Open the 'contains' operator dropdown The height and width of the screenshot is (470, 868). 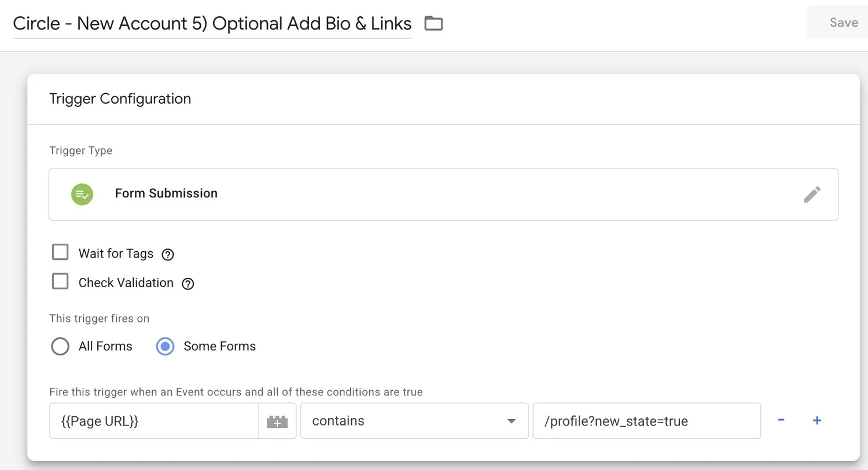coord(414,421)
